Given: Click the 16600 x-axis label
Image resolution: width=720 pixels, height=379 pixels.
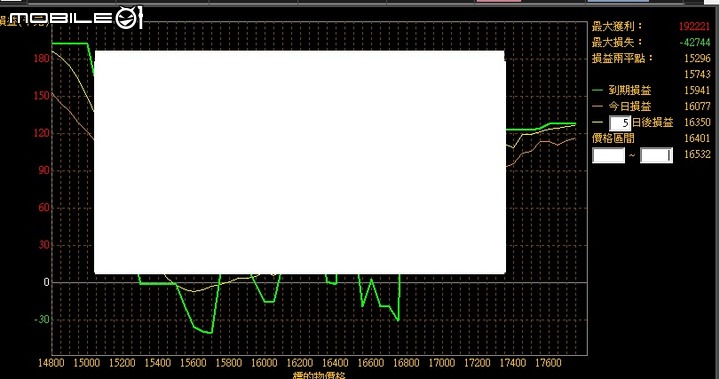Looking at the screenshot, I should pyautogui.click(x=371, y=363).
